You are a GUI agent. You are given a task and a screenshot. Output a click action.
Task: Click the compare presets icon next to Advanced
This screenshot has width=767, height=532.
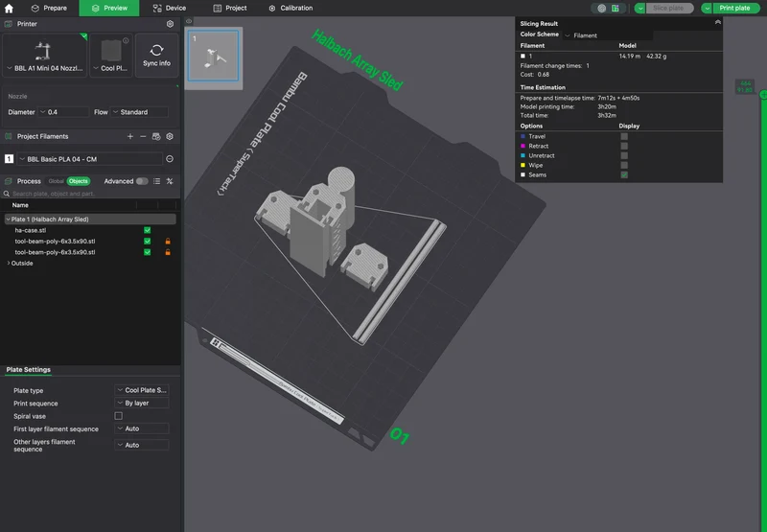pos(170,181)
